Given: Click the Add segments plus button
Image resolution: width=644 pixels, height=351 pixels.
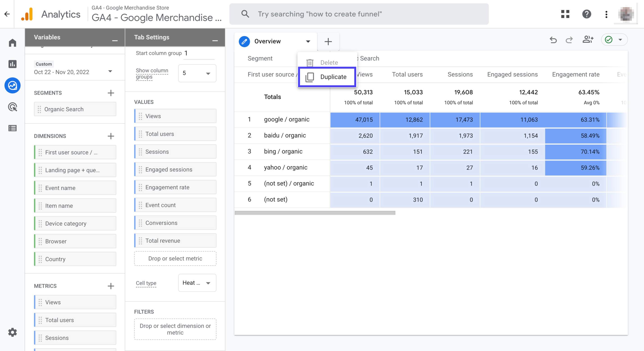Looking at the screenshot, I should click(111, 92).
